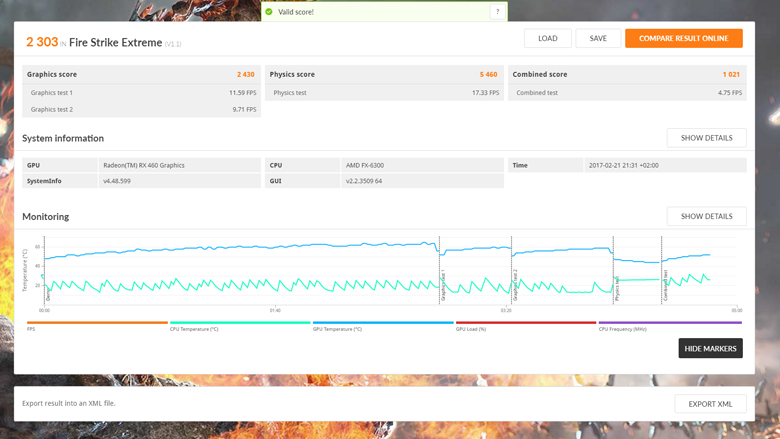Select the Combined score header row
780x439 pixels.
(x=626, y=75)
